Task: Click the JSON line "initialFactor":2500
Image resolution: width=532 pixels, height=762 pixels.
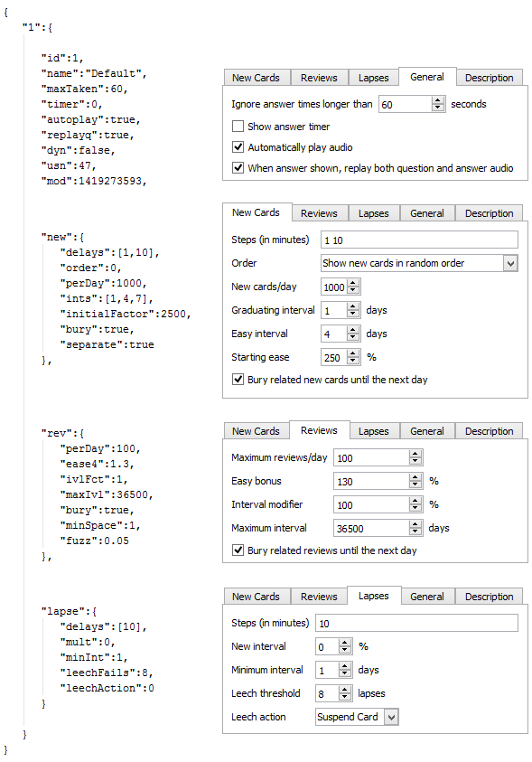Action: coord(126,314)
